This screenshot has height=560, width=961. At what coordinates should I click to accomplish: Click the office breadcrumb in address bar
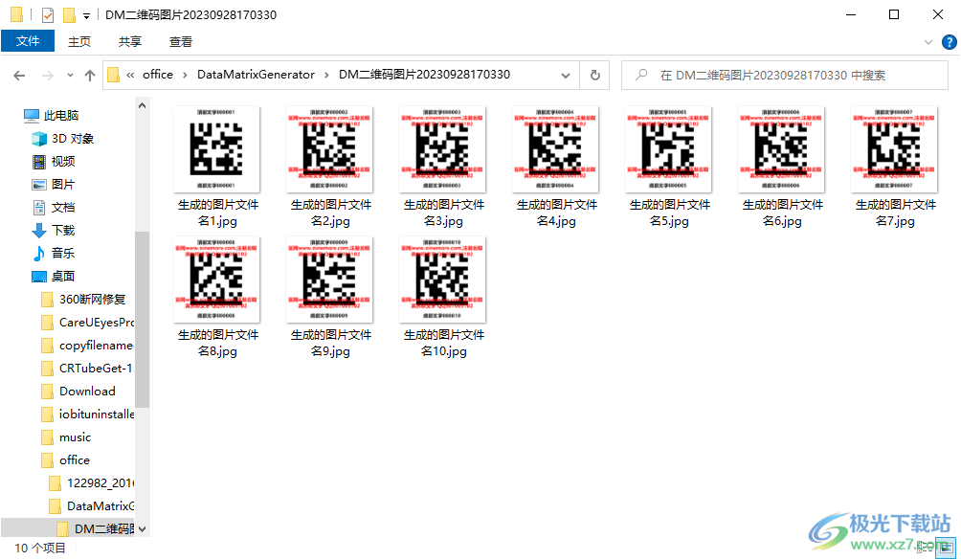coord(158,74)
